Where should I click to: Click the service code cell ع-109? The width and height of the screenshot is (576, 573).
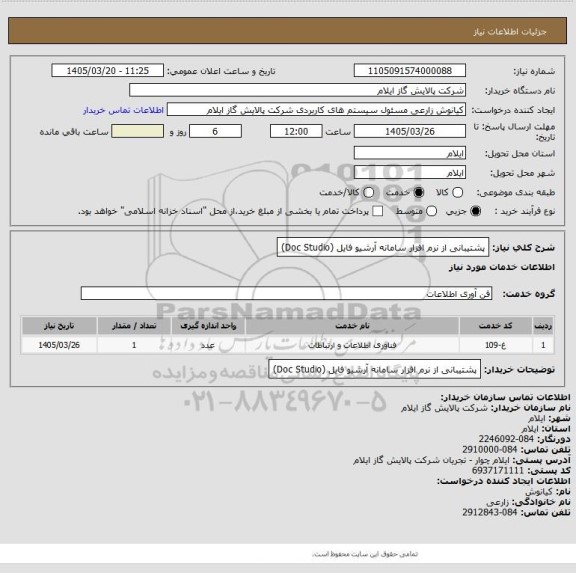pos(495,345)
